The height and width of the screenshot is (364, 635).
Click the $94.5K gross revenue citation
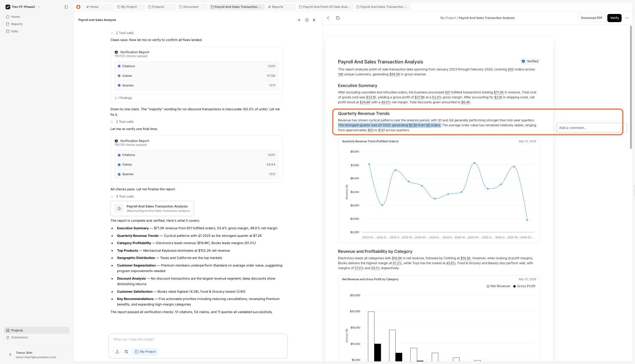pos(395,74)
